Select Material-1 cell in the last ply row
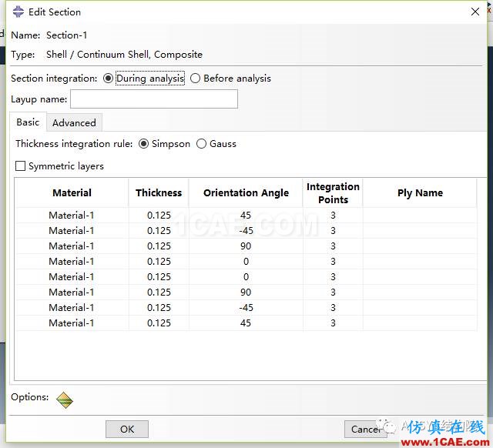This screenshot has width=493, height=448. [72, 323]
